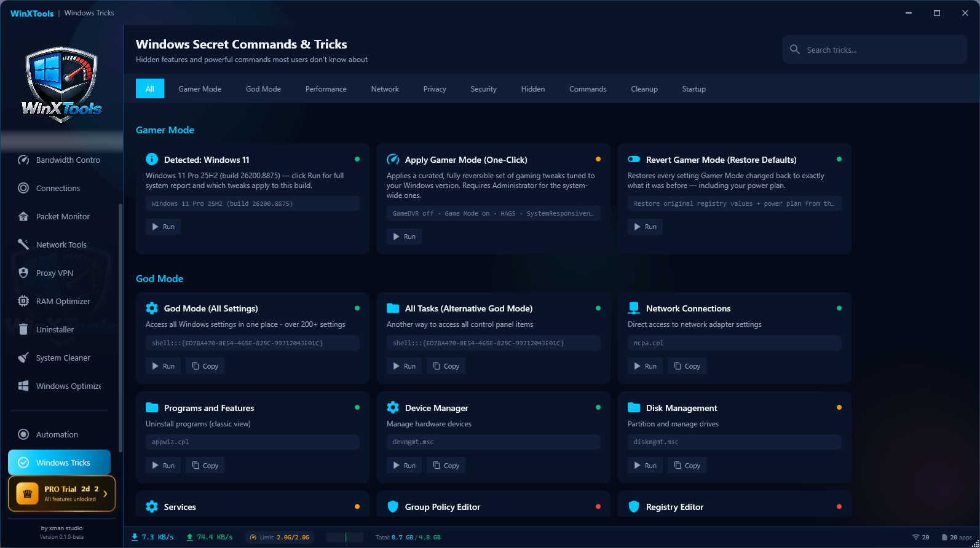This screenshot has width=980, height=548.
Task: Click the Automation icon in sidebar
Action: [23, 434]
